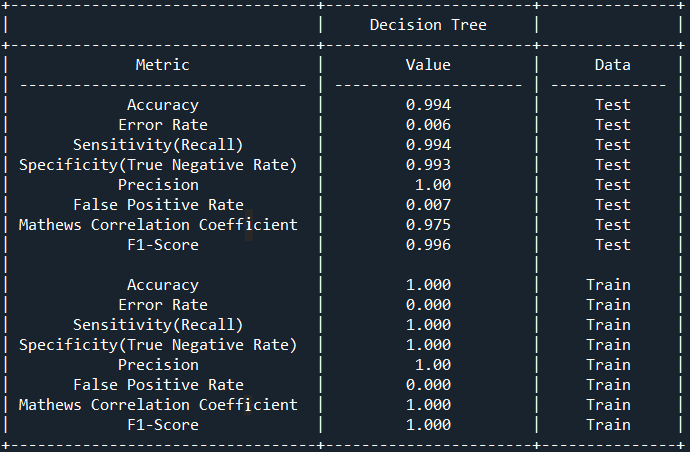Click the "Error Rate" label in Test section
This screenshot has width=690, height=452.
(162, 125)
